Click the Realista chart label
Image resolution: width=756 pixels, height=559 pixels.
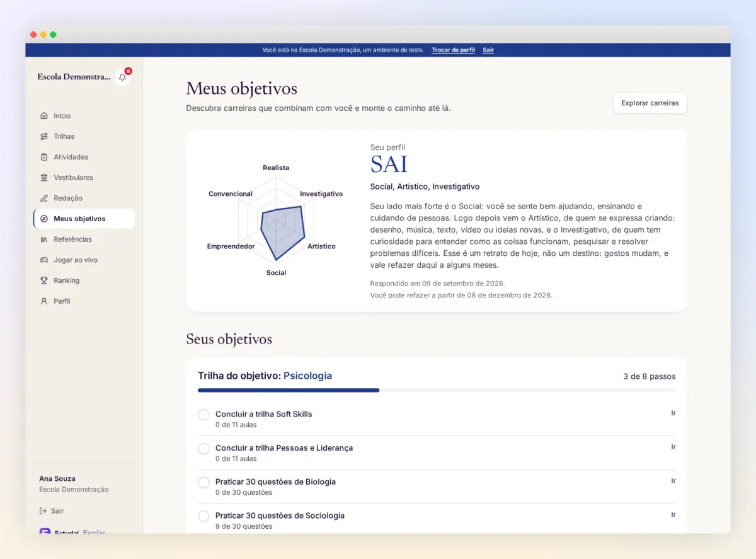[x=276, y=168]
